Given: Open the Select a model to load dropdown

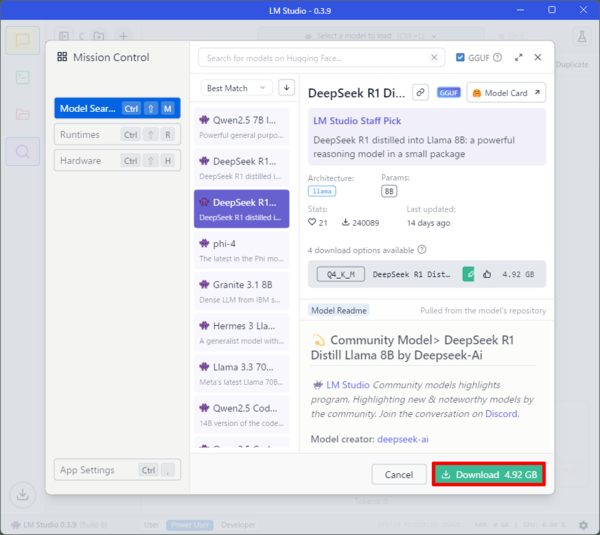Looking at the screenshot, I should (371, 36).
